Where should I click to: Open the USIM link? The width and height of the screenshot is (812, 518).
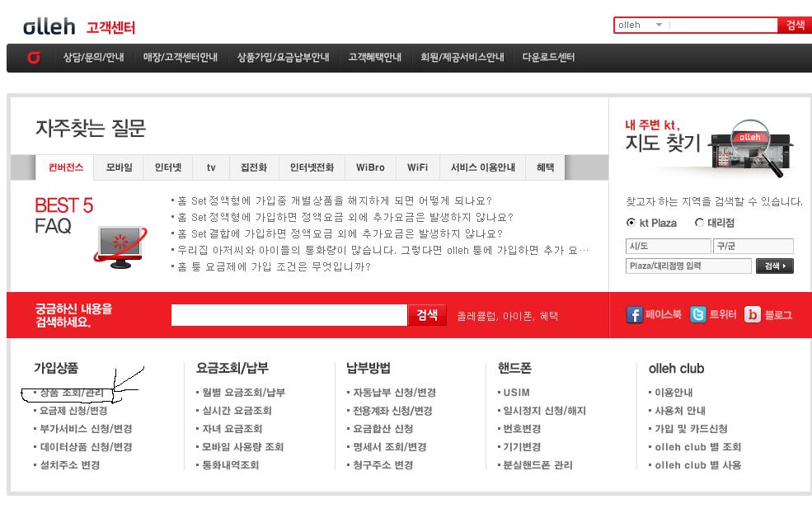pos(516,393)
